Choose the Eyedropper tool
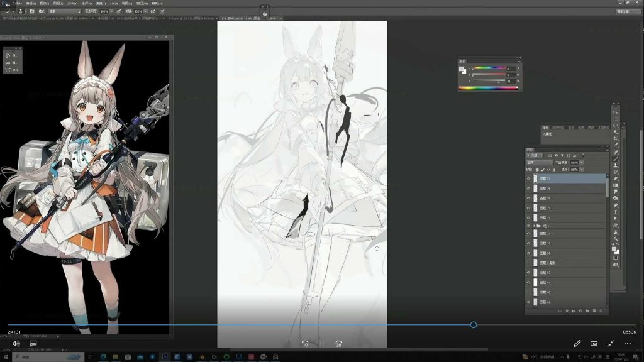The image size is (644, 362). (x=616, y=145)
